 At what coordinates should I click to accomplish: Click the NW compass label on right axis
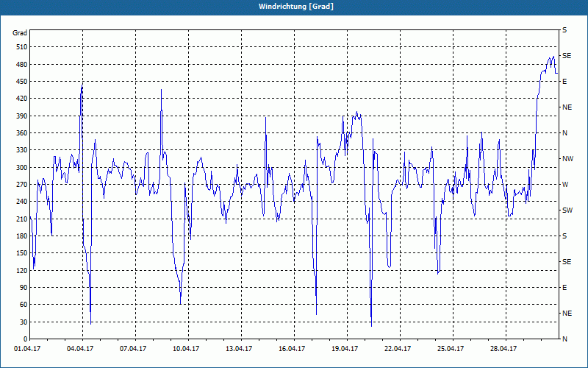[x=567, y=159]
